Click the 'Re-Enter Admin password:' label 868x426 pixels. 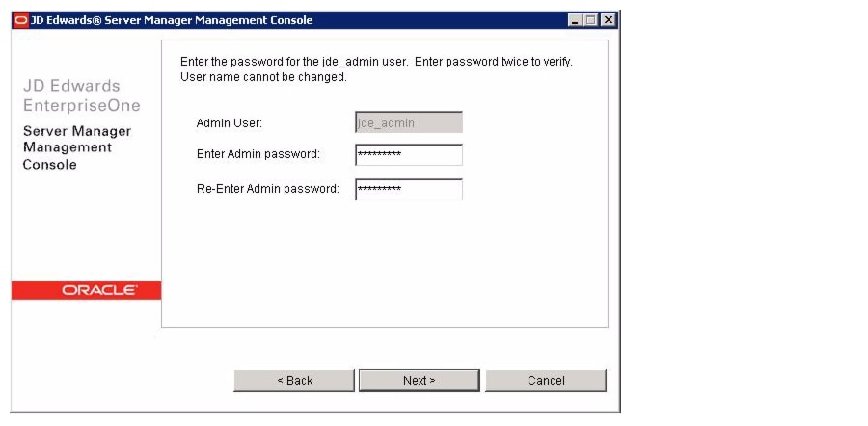pyautogui.click(x=267, y=189)
